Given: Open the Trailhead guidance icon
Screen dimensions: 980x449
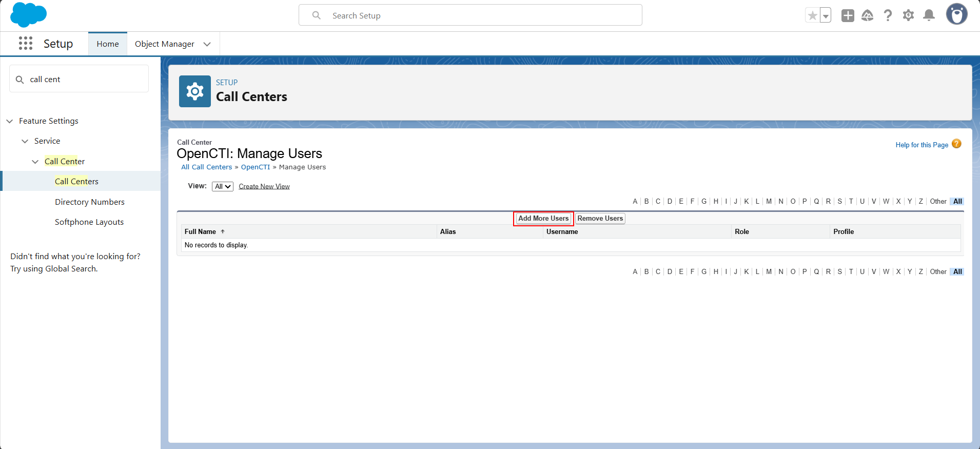Looking at the screenshot, I should (868, 15).
